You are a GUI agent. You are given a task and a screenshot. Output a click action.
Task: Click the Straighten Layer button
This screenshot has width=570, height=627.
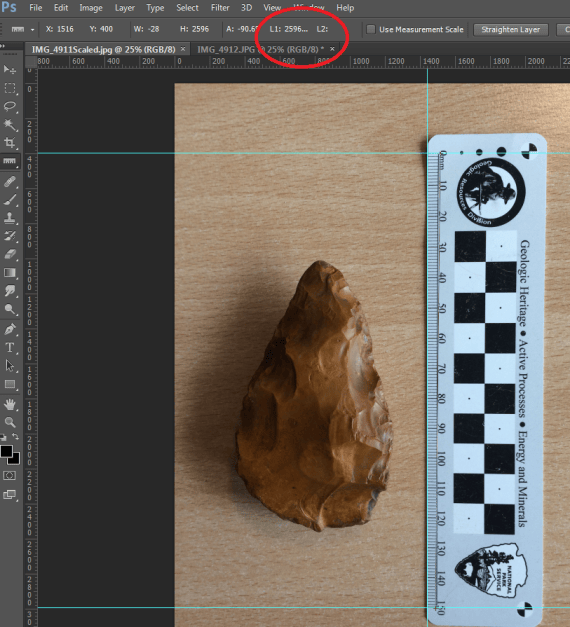coord(510,29)
